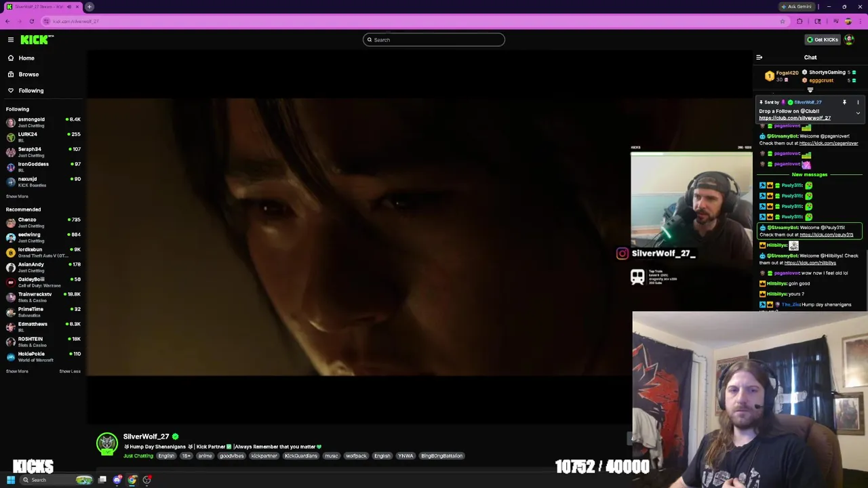Open nexusjd channel in Following list
The image size is (868, 488).
[43, 182]
